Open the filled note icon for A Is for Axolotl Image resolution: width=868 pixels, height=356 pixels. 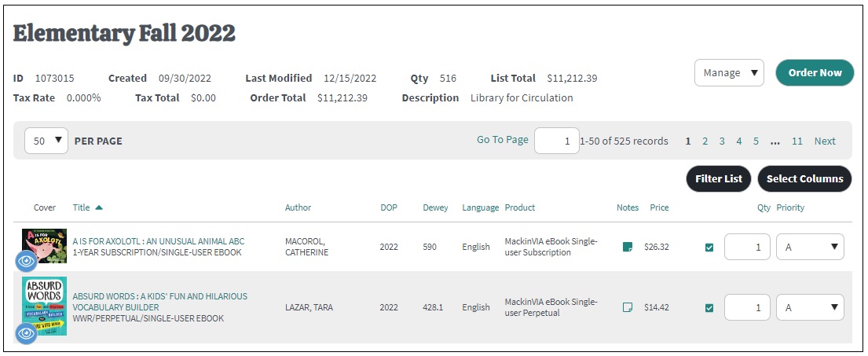(x=627, y=247)
